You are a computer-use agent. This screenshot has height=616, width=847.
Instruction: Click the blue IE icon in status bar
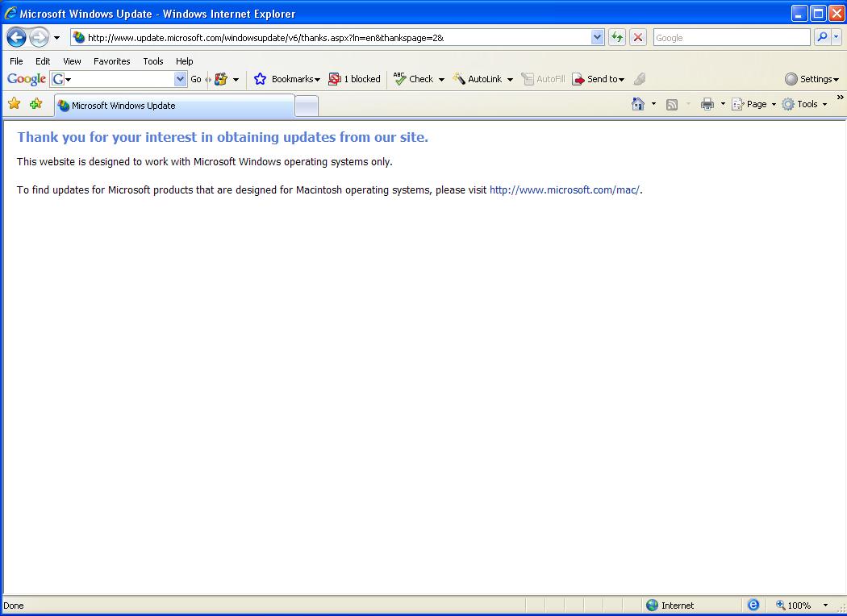tap(753, 606)
